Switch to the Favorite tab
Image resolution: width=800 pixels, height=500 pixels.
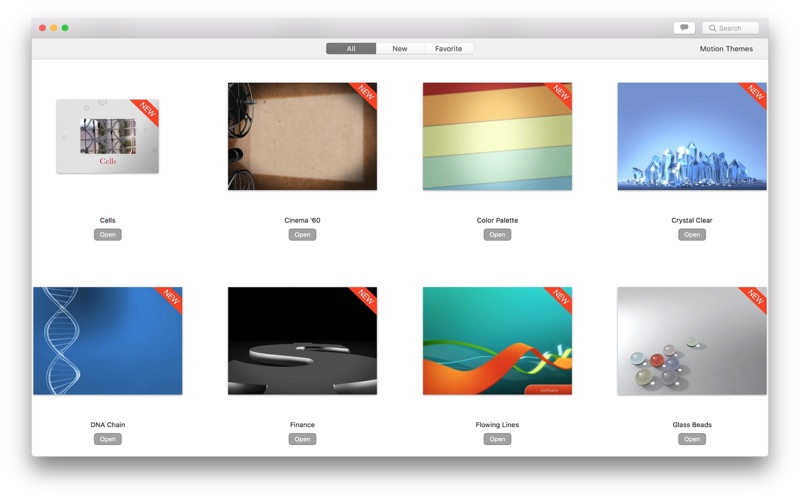point(448,48)
